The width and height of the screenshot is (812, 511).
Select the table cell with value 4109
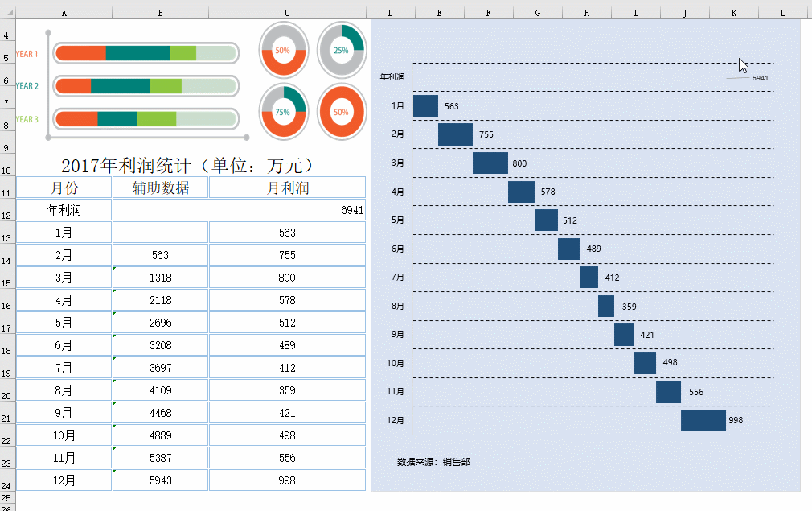click(x=160, y=391)
